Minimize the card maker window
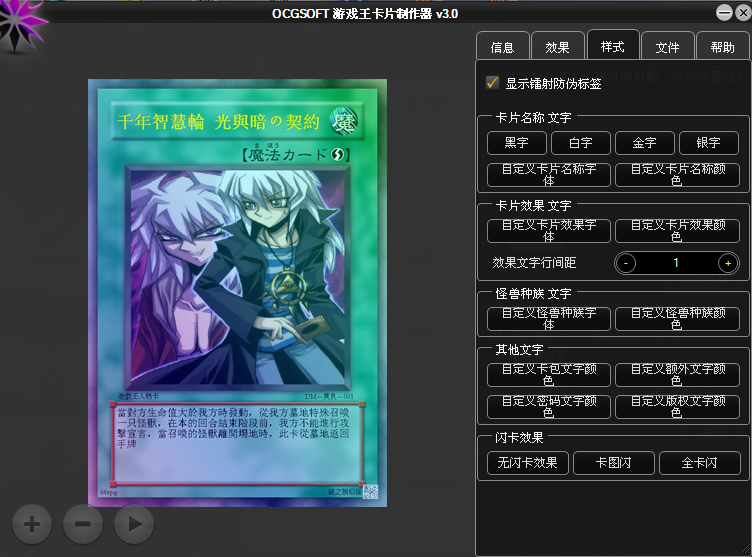The height and width of the screenshot is (557, 752). 724,12
